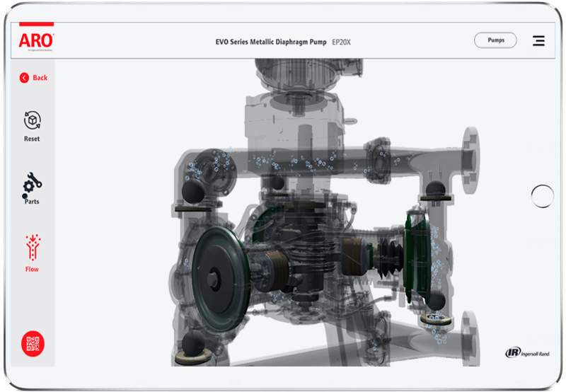Click the EP20X model number
The height and width of the screenshot is (392, 566).
tap(341, 42)
